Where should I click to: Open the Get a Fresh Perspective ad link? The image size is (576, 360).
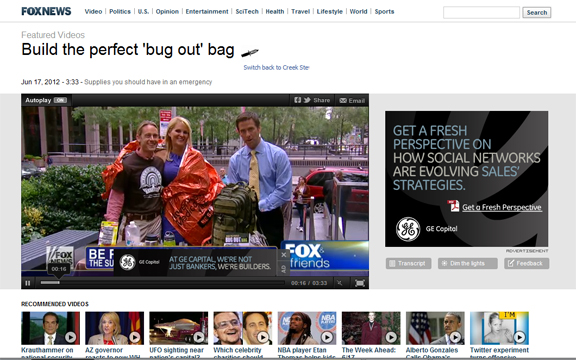(502, 207)
